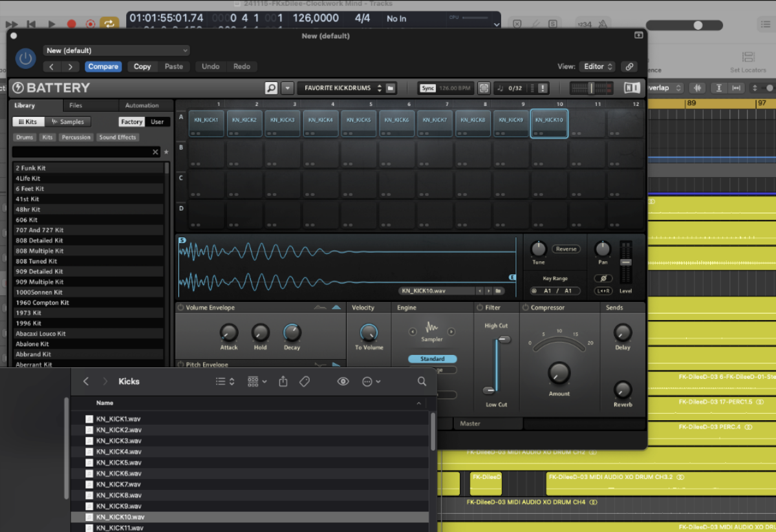Click the Set Locators icon in Logic toolbar
This screenshot has width=776, height=532.
tap(748, 57)
